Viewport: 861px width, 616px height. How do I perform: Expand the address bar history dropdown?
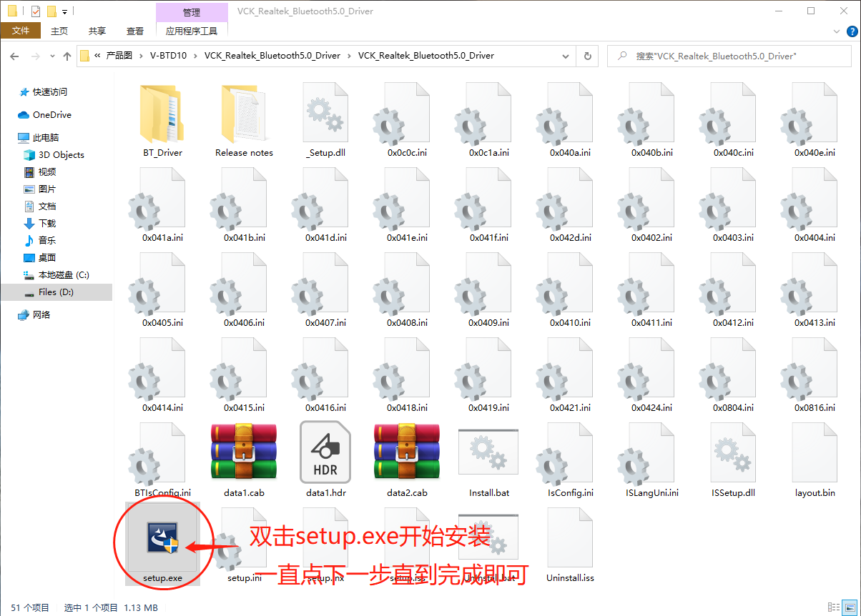(x=566, y=56)
